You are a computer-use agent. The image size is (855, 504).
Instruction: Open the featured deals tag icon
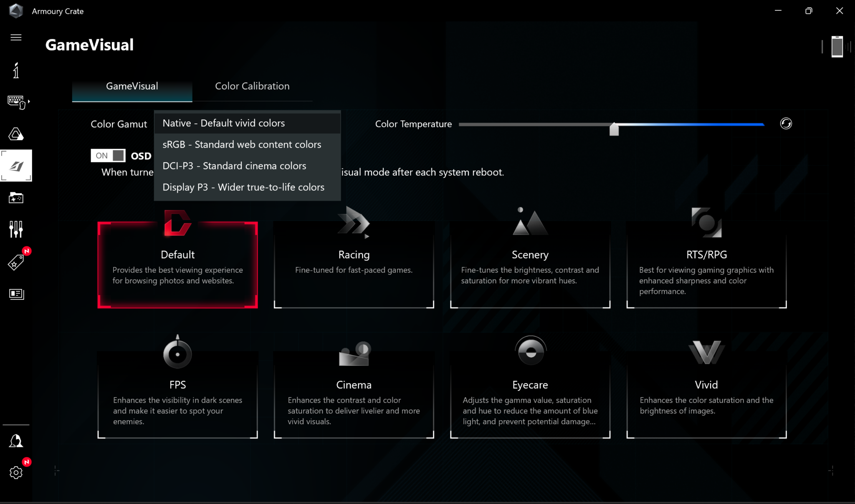coord(16,262)
